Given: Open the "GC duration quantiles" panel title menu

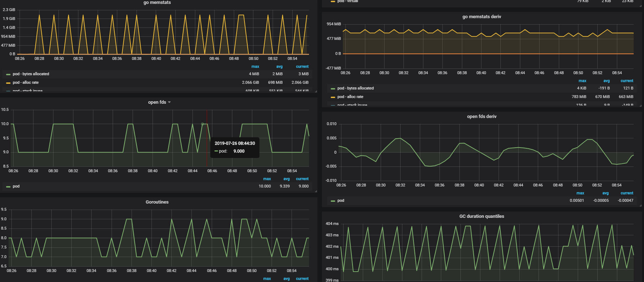Looking at the screenshot, I should point(481,216).
